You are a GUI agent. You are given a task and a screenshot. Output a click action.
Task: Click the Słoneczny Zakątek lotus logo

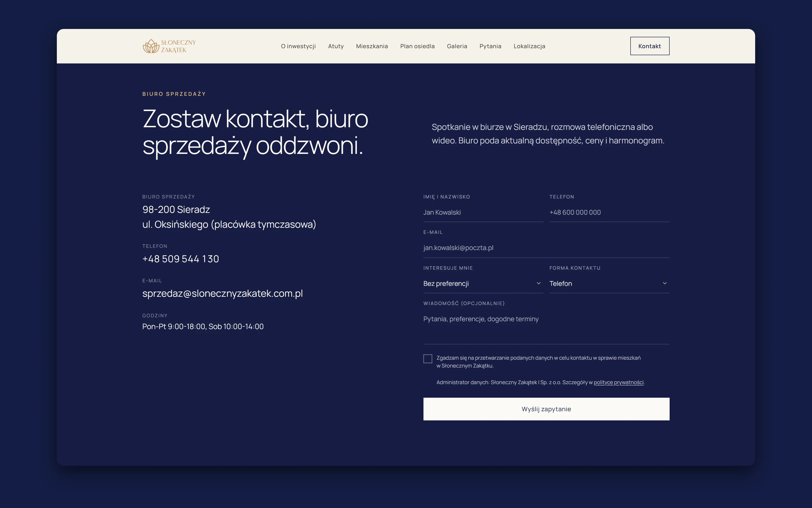(x=169, y=46)
